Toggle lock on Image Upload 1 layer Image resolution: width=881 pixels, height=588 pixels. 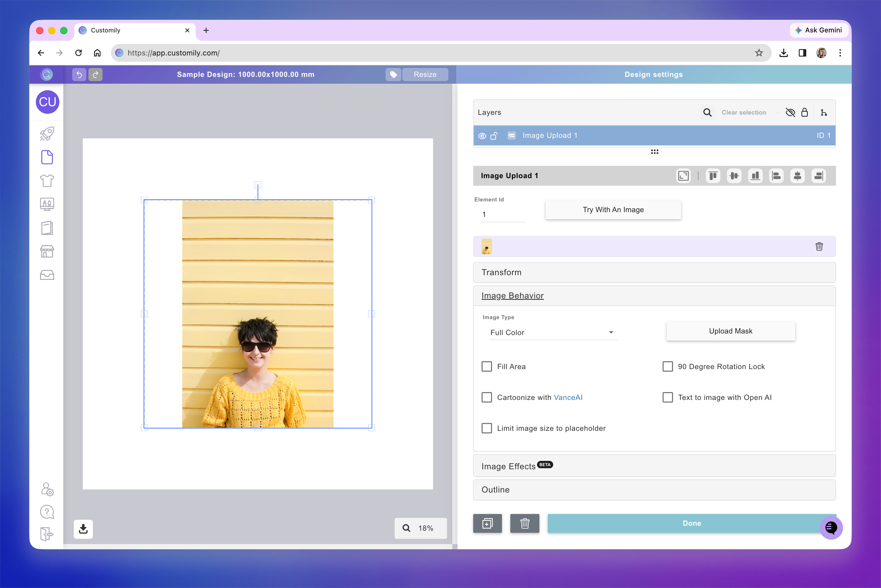(494, 135)
